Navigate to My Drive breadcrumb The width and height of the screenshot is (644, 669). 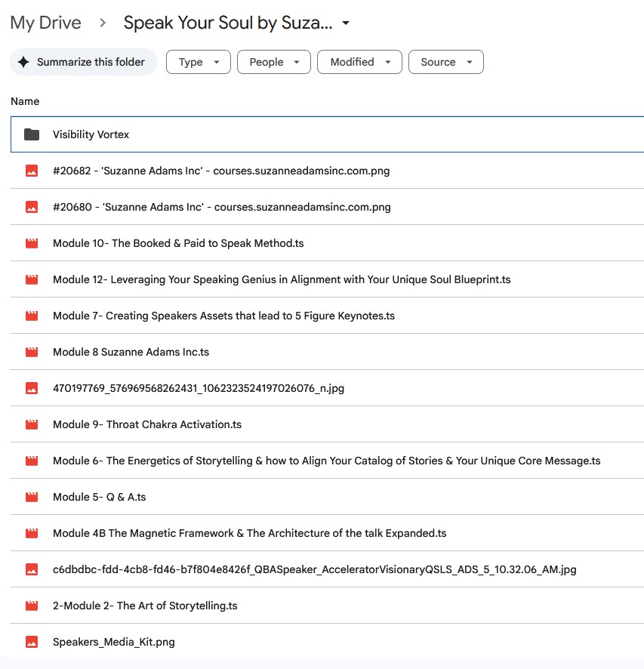tap(45, 23)
